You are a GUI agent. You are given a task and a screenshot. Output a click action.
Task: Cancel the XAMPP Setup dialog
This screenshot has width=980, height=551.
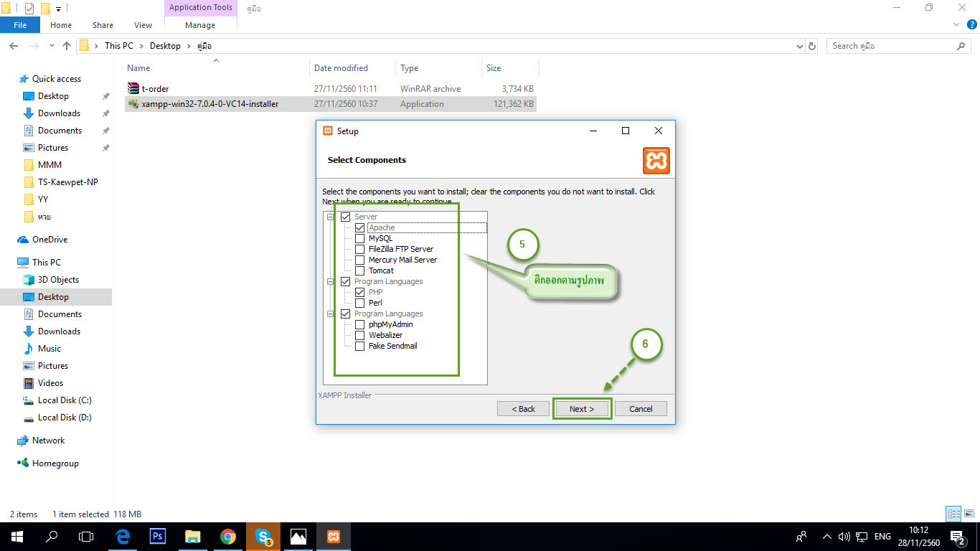(x=641, y=409)
